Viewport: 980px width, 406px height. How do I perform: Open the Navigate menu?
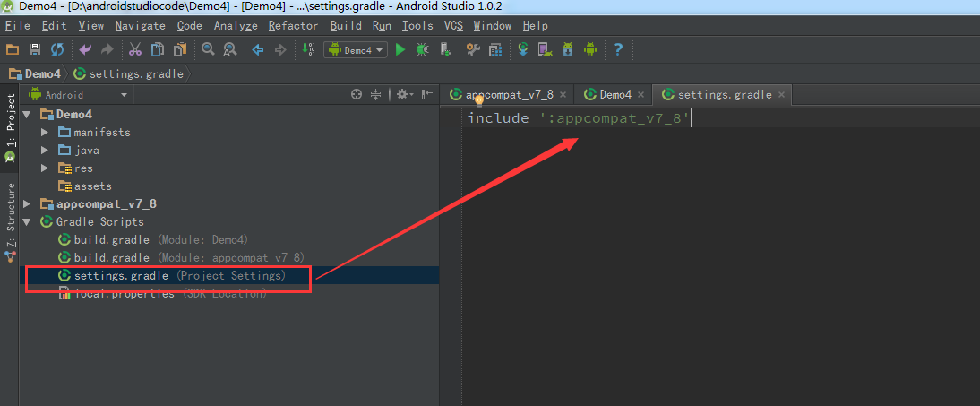pos(140,26)
